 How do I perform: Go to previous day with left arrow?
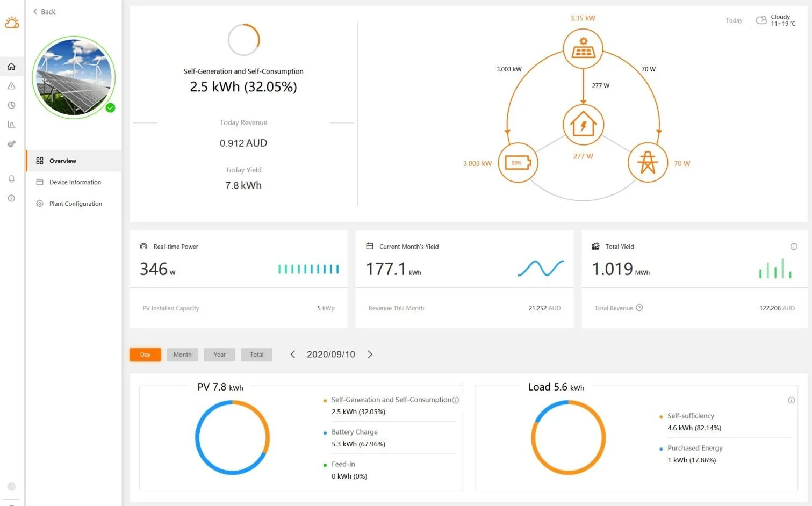[292, 354]
